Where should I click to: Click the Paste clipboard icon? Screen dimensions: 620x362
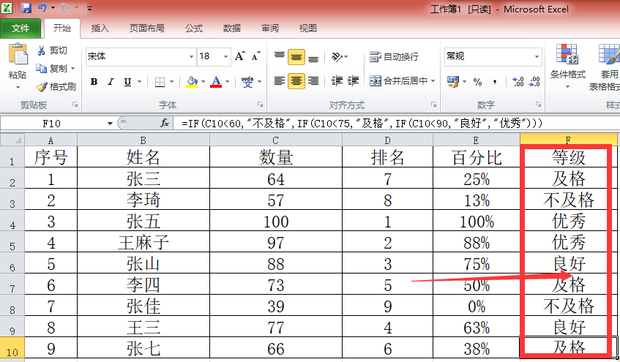coord(18,54)
